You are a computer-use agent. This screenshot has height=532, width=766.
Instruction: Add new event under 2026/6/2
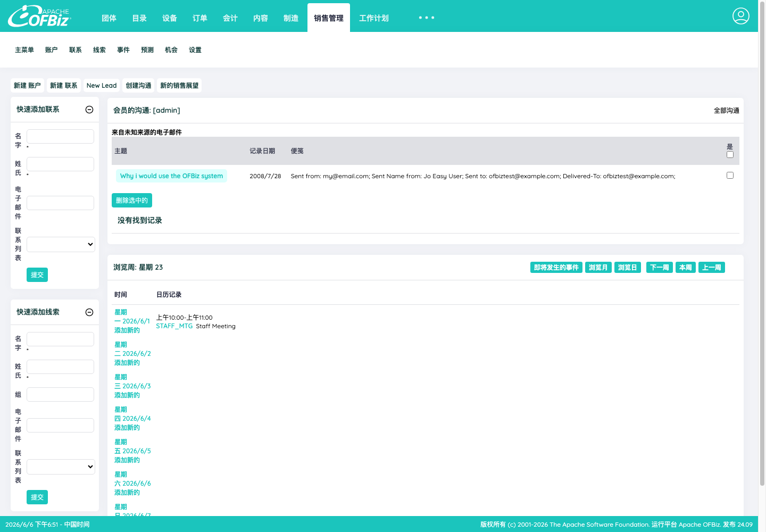[127, 363]
